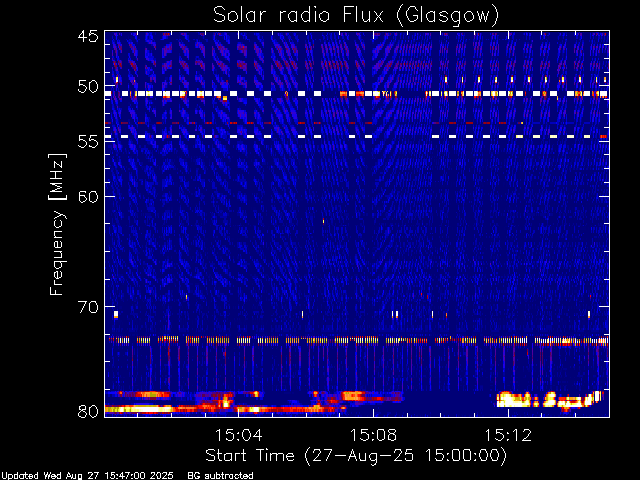
Task: Click the 55 frequency tick label
Action: 88,141
